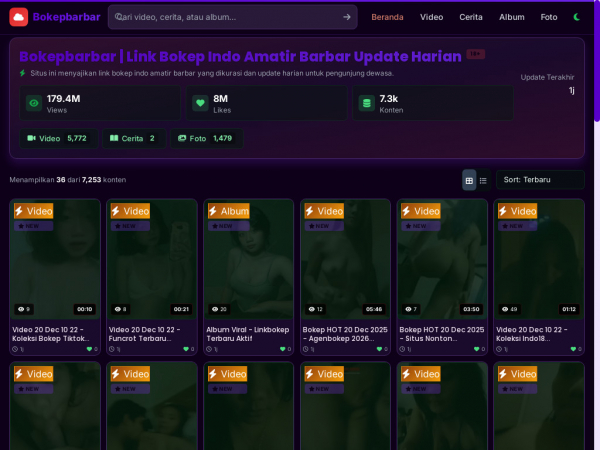
Task: Open the Cerita nav item
Action: pos(471,17)
